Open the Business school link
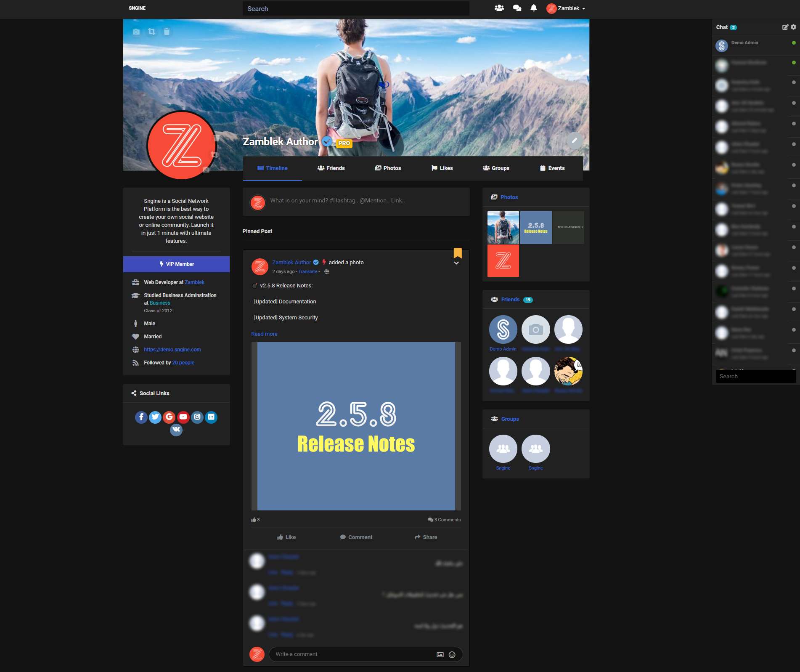 pos(160,303)
